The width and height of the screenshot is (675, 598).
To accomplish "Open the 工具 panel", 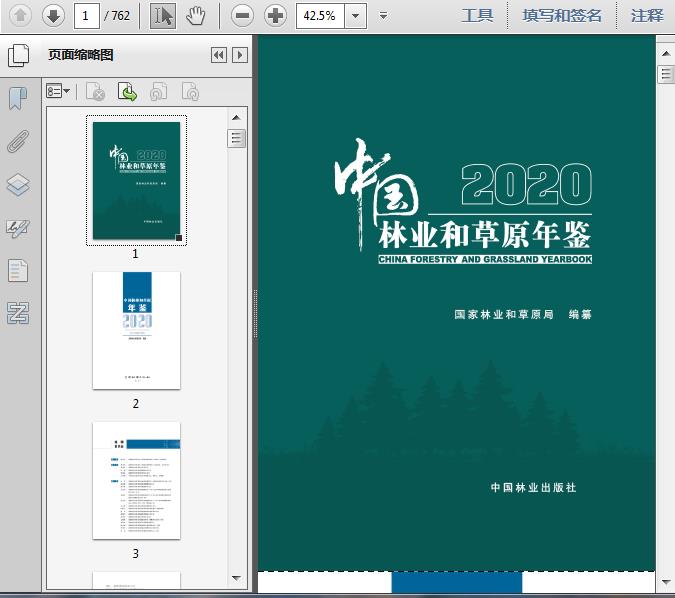I will pyautogui.click(x=477, y=16).
